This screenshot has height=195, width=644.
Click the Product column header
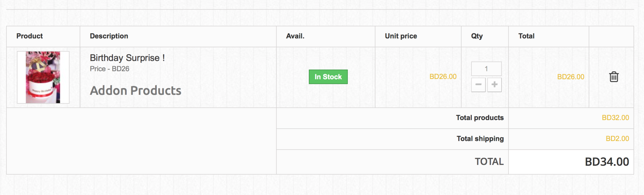[30, 36]
